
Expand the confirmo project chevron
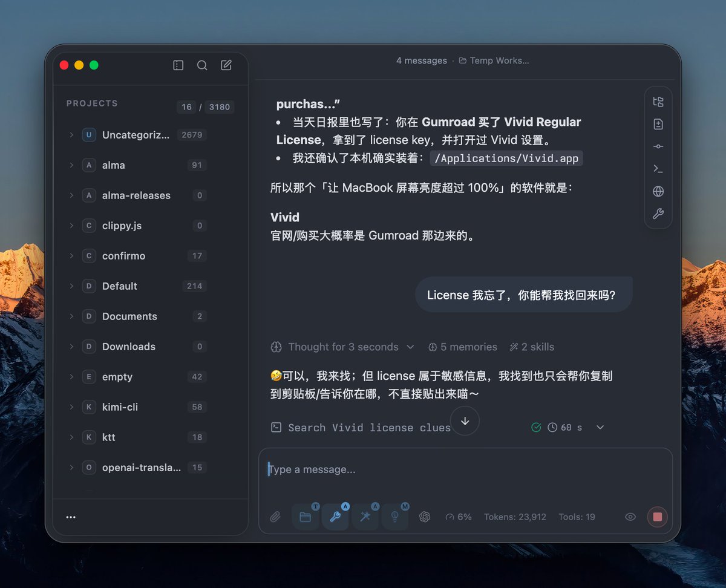click(71, 256)
